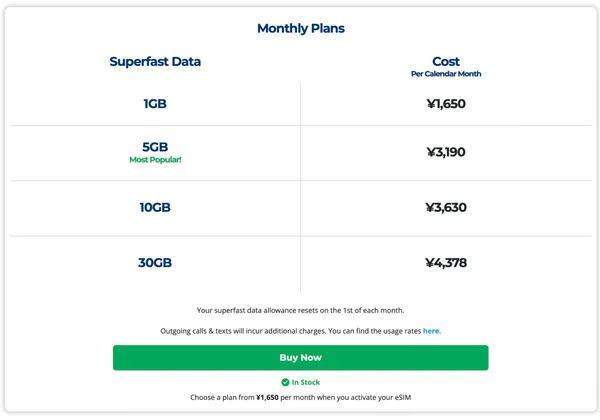Select the 10GB data plan
The image size is (600, 420).
tap(155, 208)
